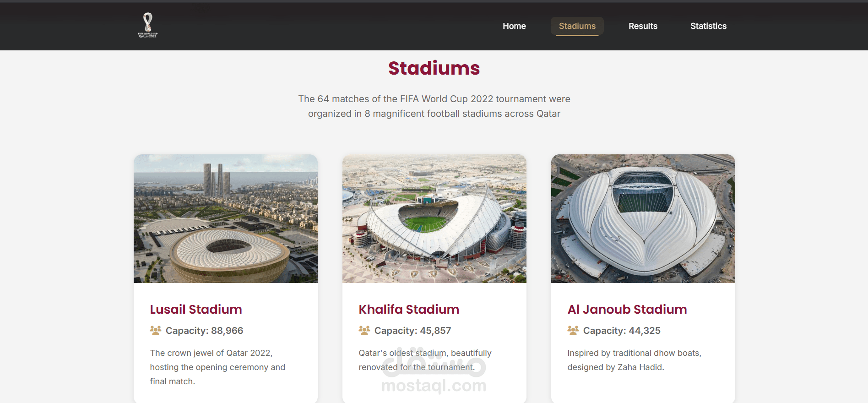Click the 64 matches intro paragraph

pyautogui.click(x=434, y=106)
